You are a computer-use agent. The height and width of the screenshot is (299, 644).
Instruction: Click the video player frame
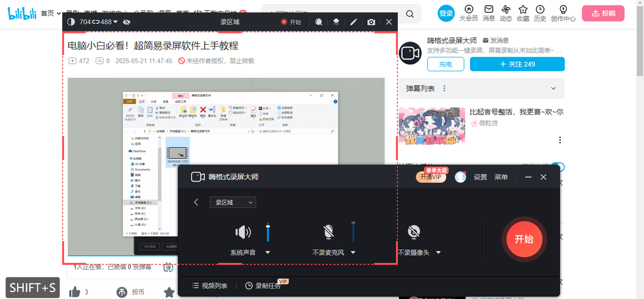[x=226, y=167]
